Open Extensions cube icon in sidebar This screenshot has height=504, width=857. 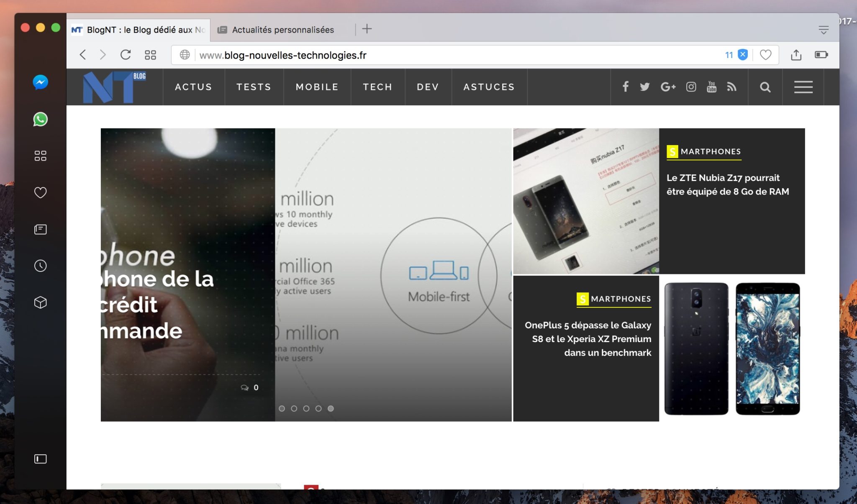40,302
